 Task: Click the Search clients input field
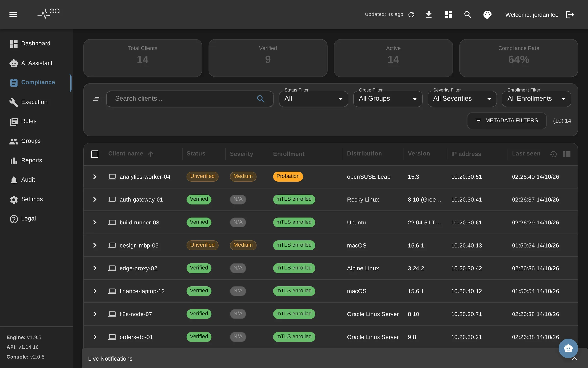point(190,99)
